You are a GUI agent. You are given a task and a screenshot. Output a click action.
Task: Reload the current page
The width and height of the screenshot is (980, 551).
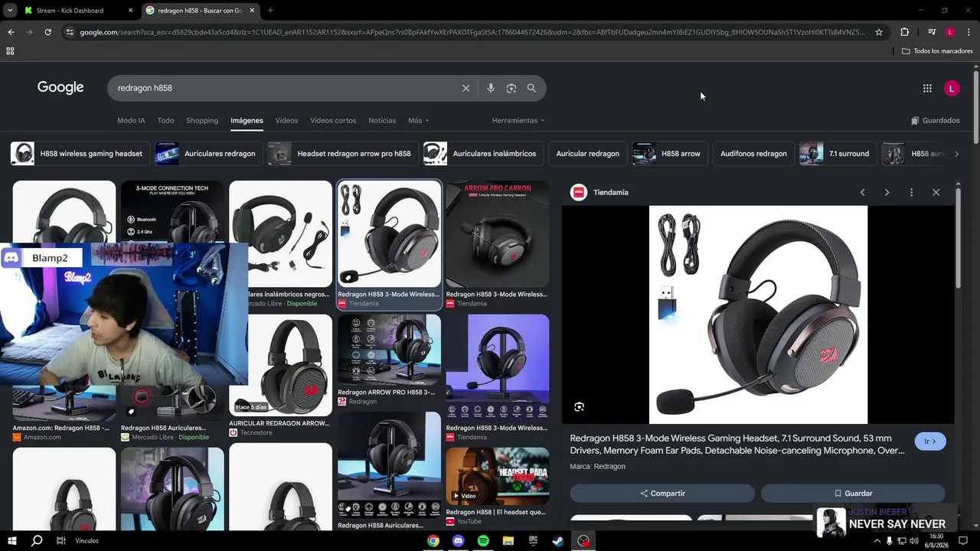click(x=47, y=32)
